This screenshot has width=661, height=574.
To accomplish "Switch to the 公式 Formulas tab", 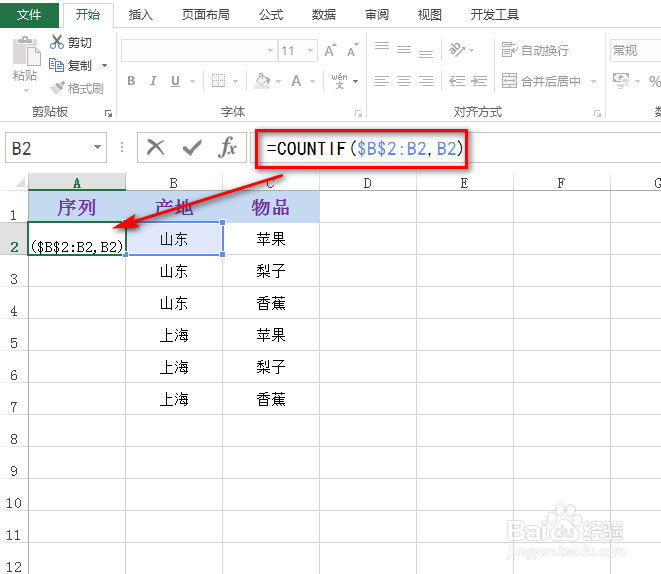I will (x=271, y=15).
